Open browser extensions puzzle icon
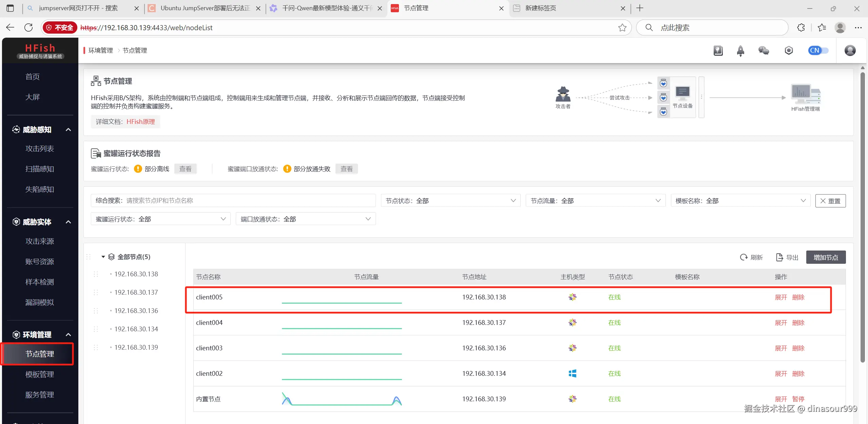Viewport: 868px width, 424px height. (801, 27)
